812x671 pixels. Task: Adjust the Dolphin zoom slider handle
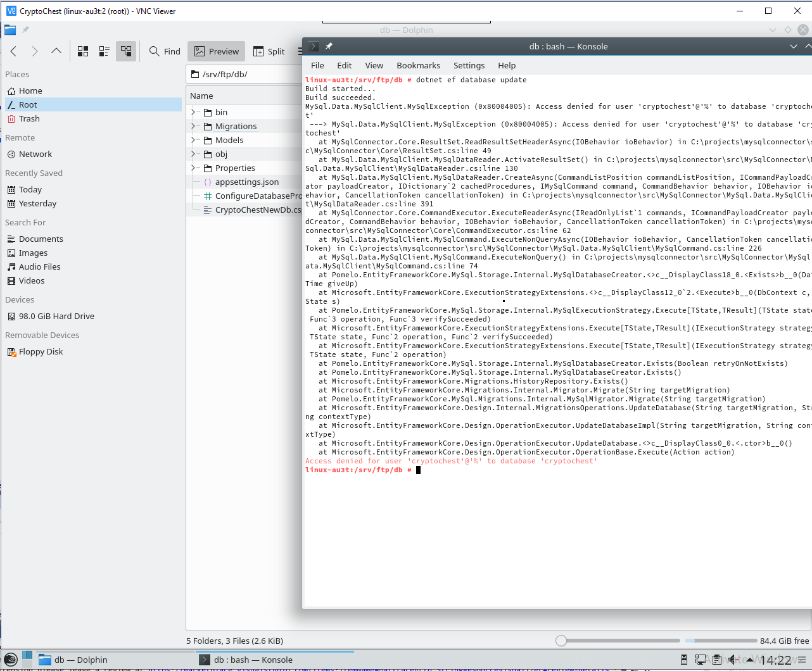561,641
